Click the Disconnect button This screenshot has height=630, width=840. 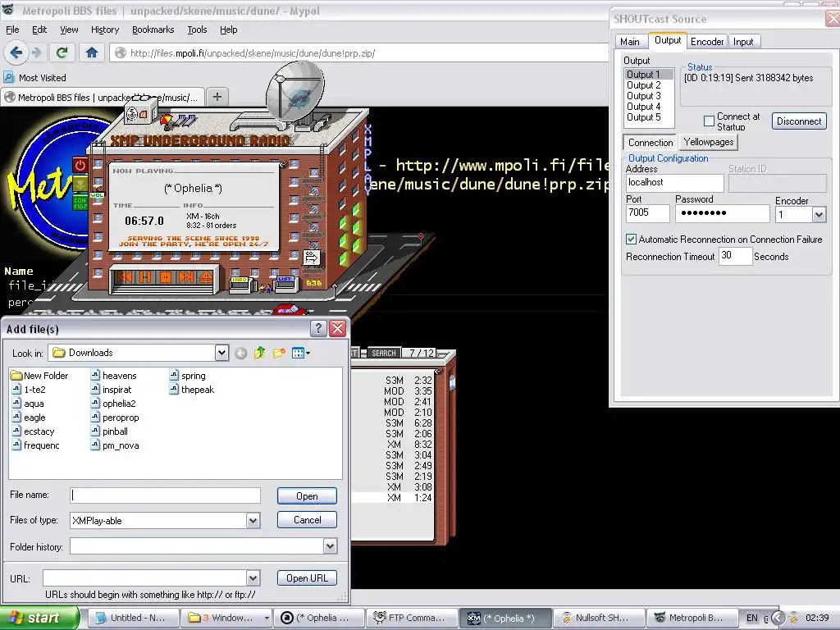tap(799, 121)
